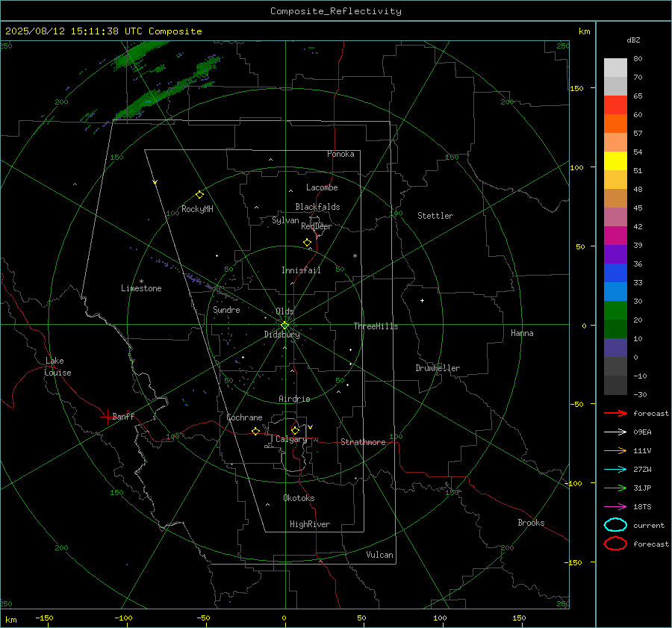
Task: Choose the green 30–20 dBZ swatch
Action: tap(615, 311)
